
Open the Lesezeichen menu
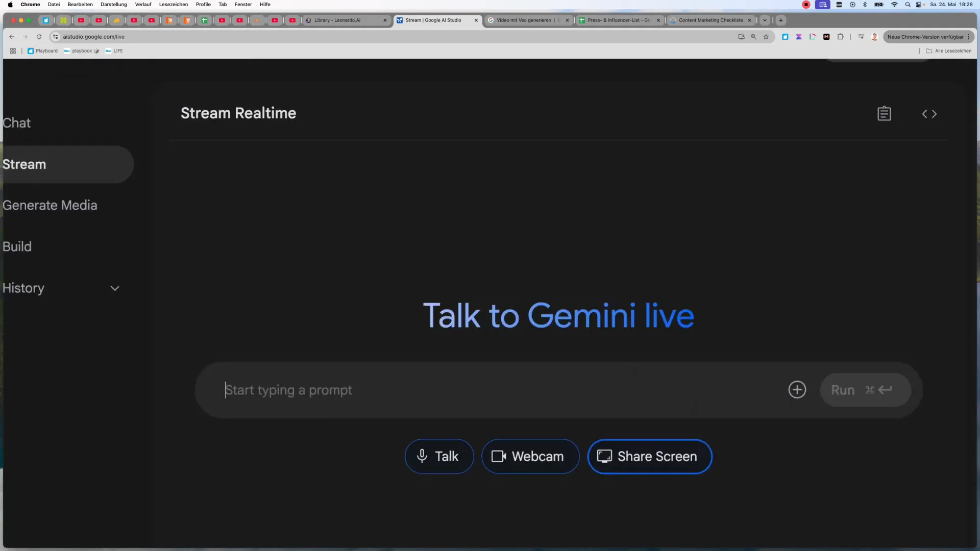pyautogui.click(x=174, y=5)
